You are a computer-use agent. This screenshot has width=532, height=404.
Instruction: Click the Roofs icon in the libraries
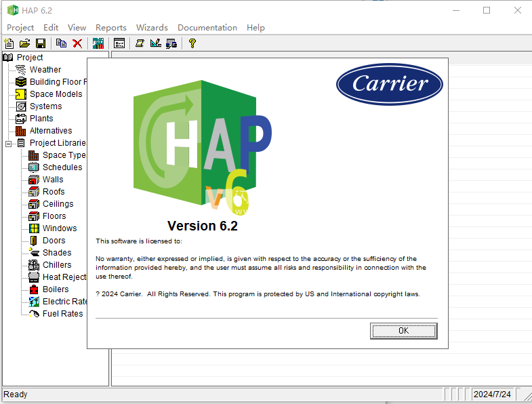pyautogui.click(x=34, y=192)
